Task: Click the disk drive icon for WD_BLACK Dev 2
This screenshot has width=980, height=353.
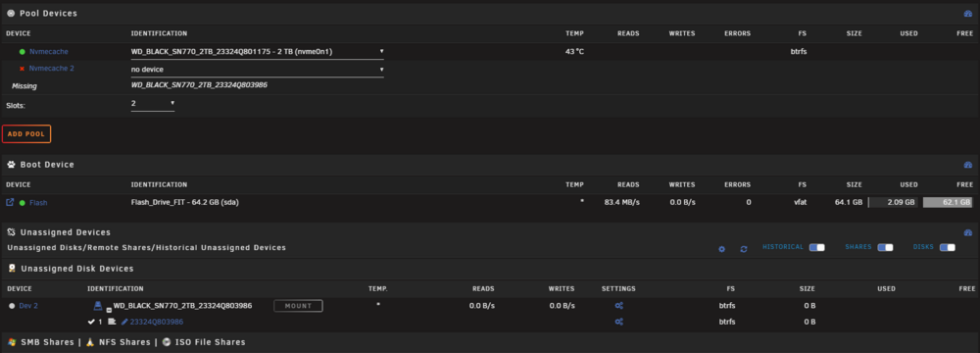Action: pos(97,305)
